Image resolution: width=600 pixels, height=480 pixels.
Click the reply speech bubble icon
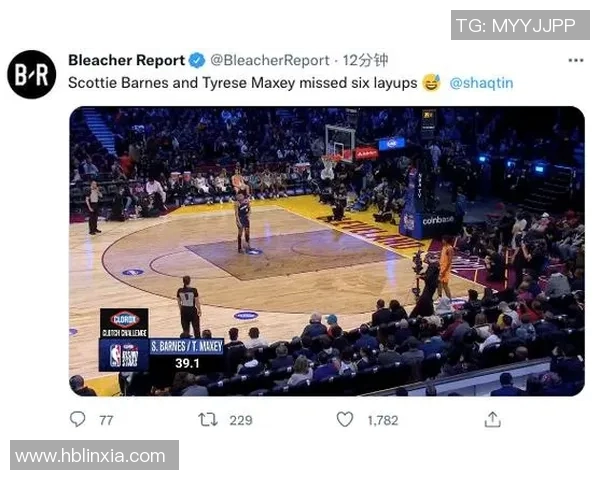click(x=78, y=419)
